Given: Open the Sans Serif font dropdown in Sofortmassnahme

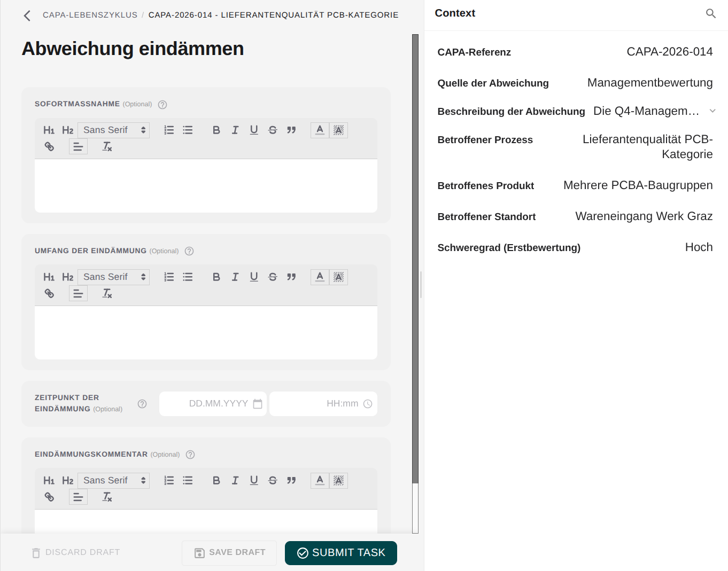Looking at the screenshot, I should coord(113,130).
